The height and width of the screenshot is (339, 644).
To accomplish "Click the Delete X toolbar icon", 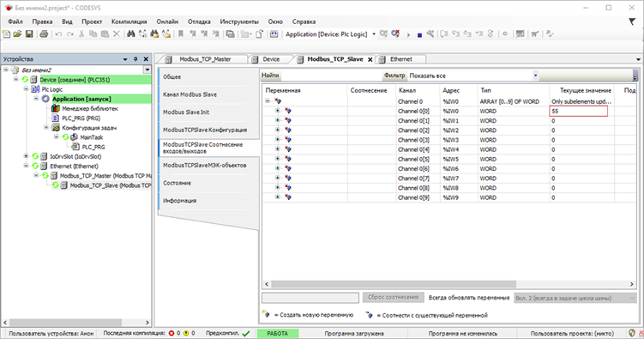I will click(117, 34).
